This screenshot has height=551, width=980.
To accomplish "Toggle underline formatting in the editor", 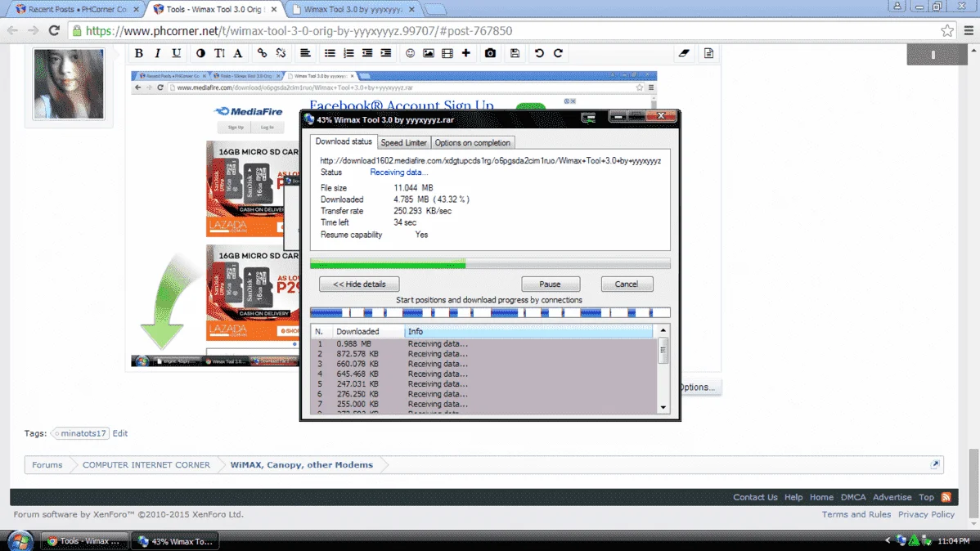I will pos(176,53).
